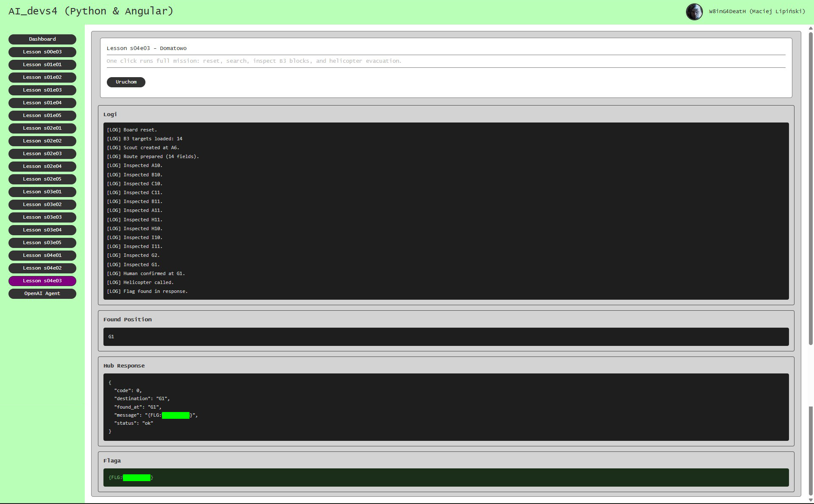Viewport: 814px width, 504px height.
Task: Switch to Lesson s03e05
Action: coord(42,242)
